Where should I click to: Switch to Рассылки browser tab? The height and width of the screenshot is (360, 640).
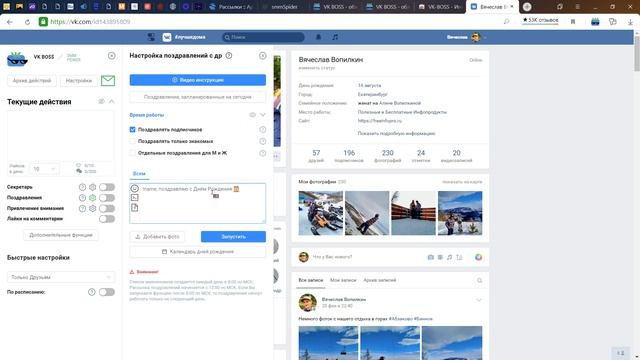click(x=231, y=7)
